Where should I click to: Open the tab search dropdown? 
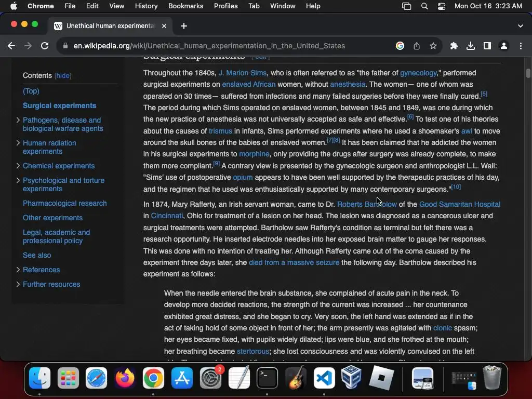(521, 26)
